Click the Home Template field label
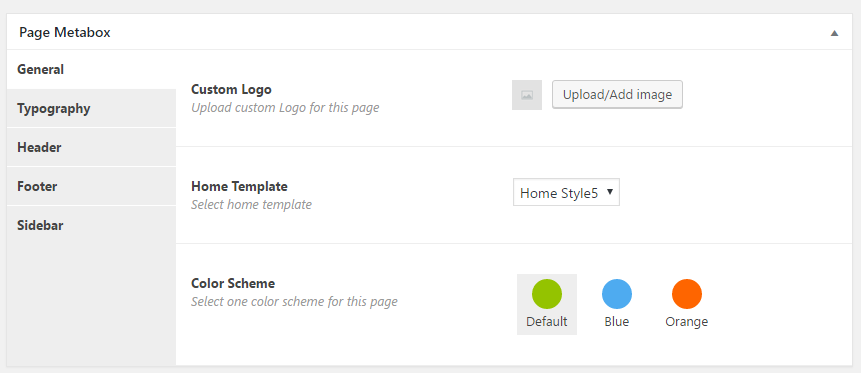The width and height of the screenshot is (861, 373). (x=239, y=186)
